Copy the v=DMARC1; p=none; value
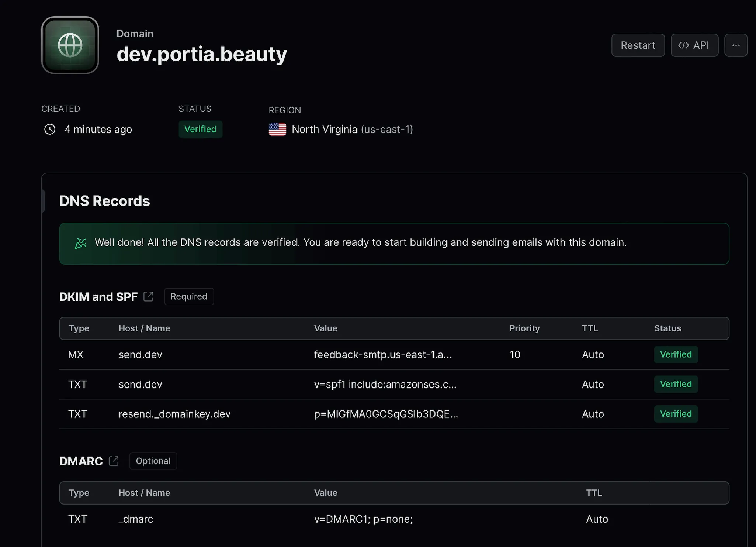Screen dimensions: 756x547 click(363, 519)
